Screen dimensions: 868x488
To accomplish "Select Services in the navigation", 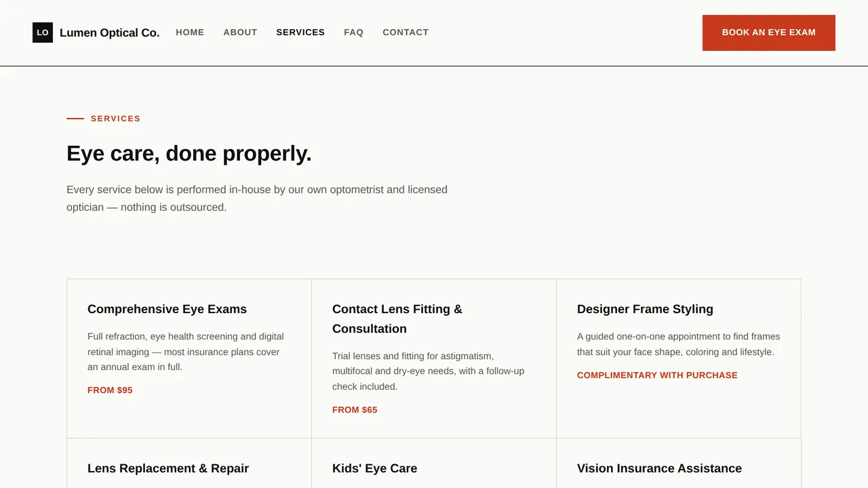I will (x=300, y=33).
